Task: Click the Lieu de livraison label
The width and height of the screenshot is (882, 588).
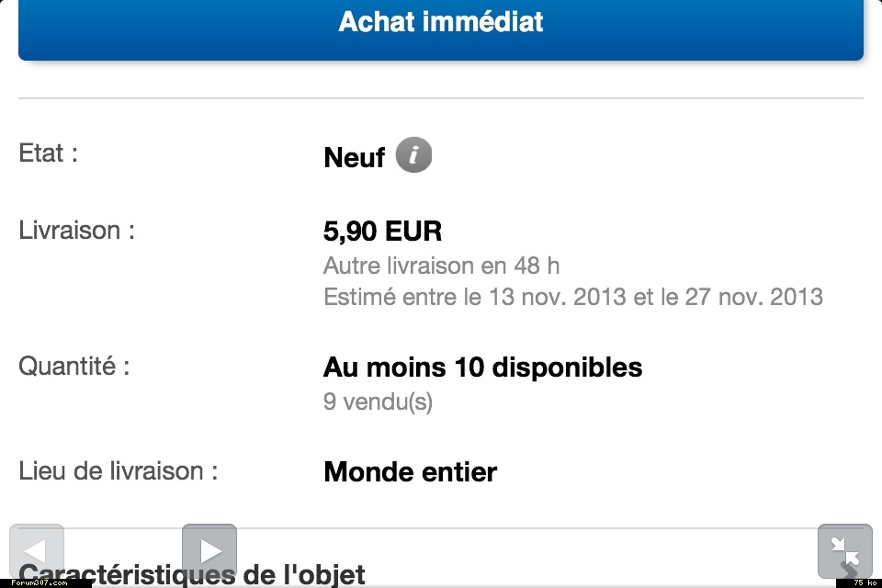Action: pyautogui.click(x=118, y=471)
